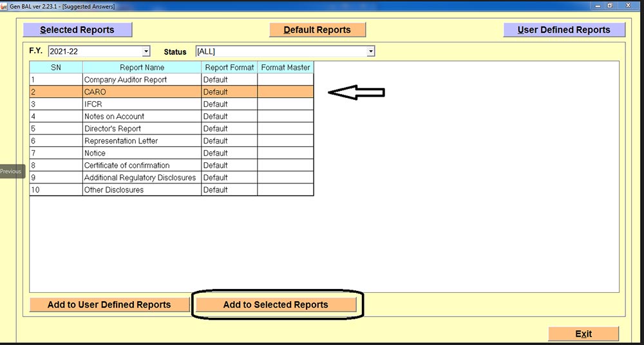644x345 pixels.
Task: Expand the F.Y. dropdown arrow
Action: [146, 51]
